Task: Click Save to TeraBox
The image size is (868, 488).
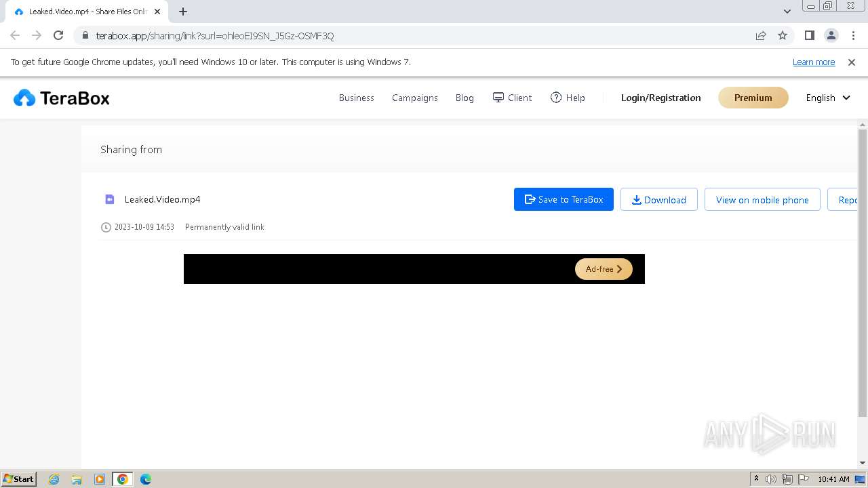Action: coord(564,199)
